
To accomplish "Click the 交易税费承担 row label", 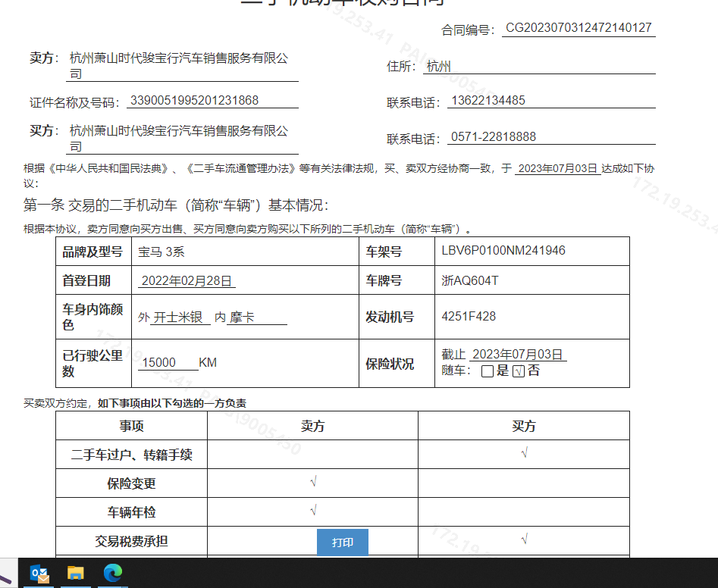I will click(131, 541).
